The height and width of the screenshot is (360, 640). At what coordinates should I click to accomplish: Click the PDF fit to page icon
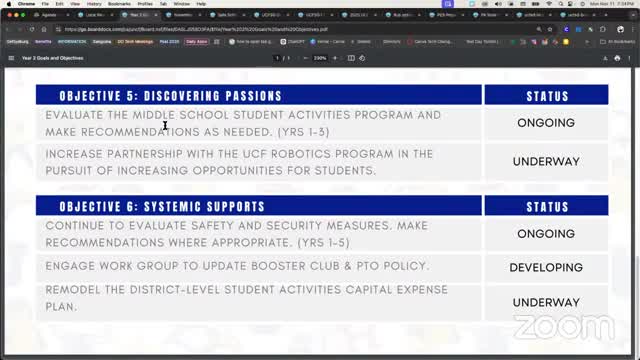pyautogui.click(x=351, y=58)
